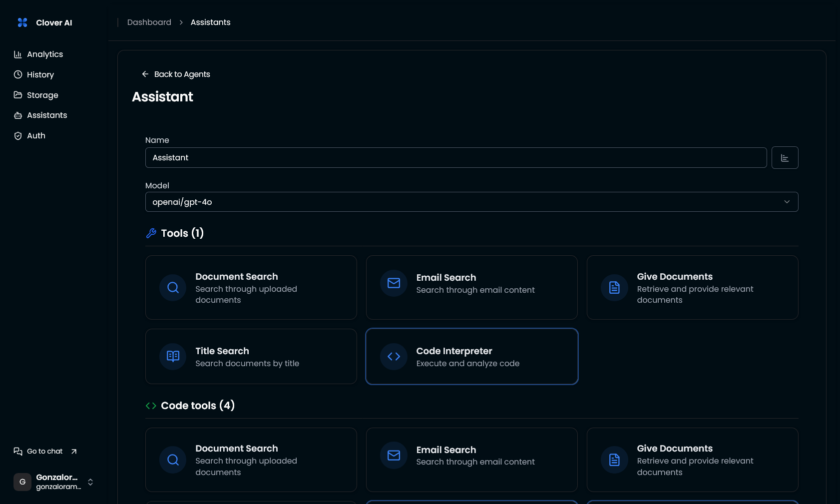Image resolution: width=840 pixels, height=504 pixels.
Task: Go to Storage in the sidebar
Action: coord(36,95)
